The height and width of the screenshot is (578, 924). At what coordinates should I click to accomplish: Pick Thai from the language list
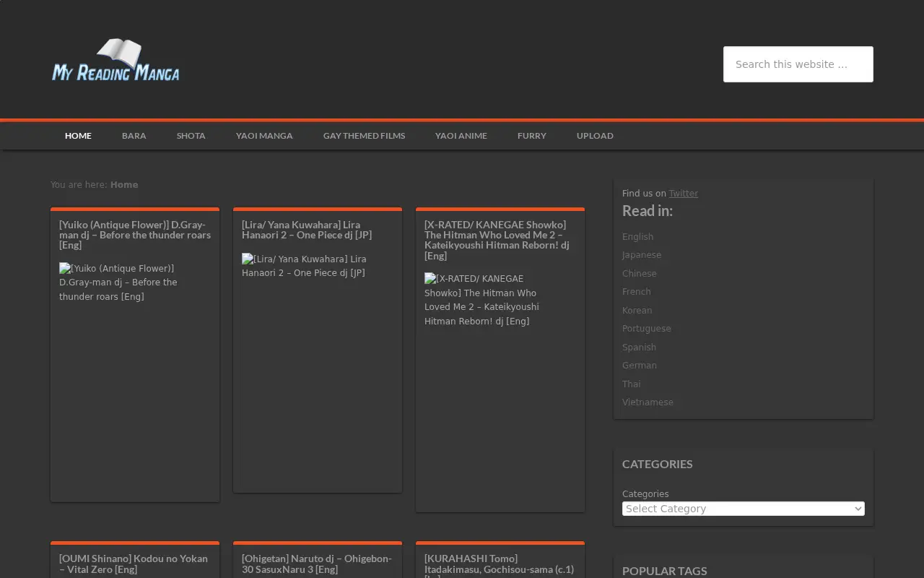[x=632, y=384]
